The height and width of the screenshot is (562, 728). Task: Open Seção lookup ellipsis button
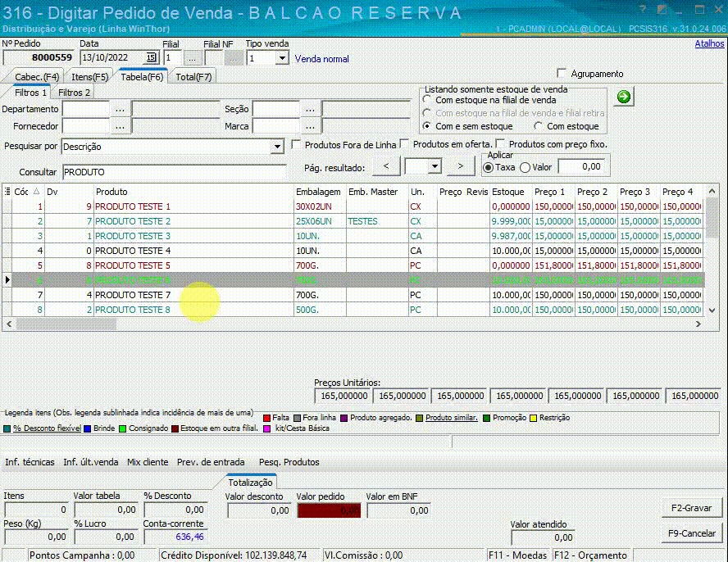coord(310,110)
